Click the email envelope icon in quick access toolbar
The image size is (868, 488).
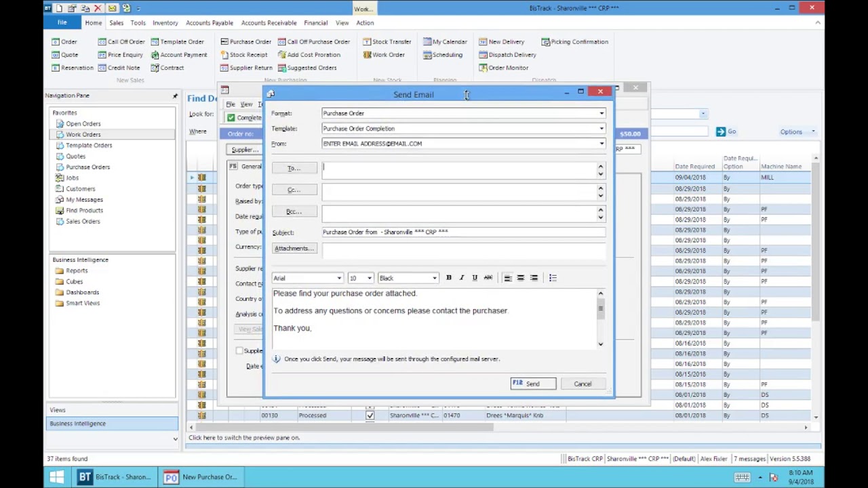click(112, 8)
